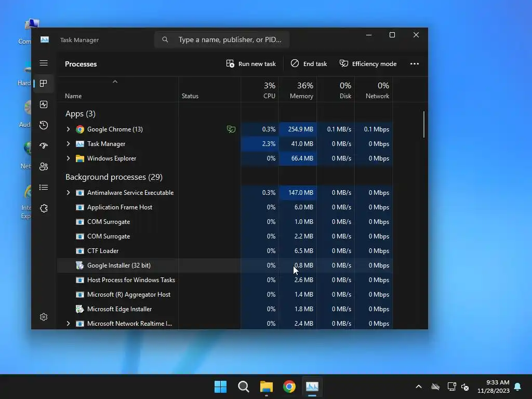532x399 pixels.
Task: Click Antimalware's 147.0 MB memory cell
Action: click(298, 193)
